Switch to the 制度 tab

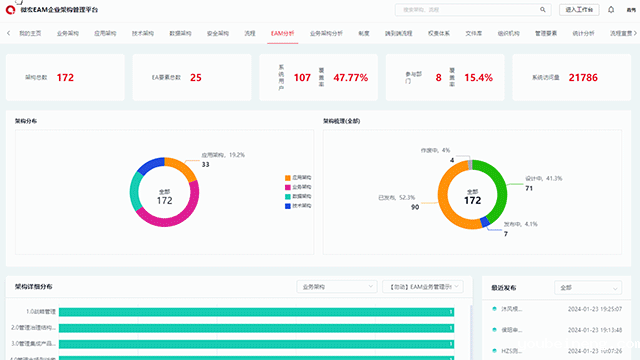point(364,33)
